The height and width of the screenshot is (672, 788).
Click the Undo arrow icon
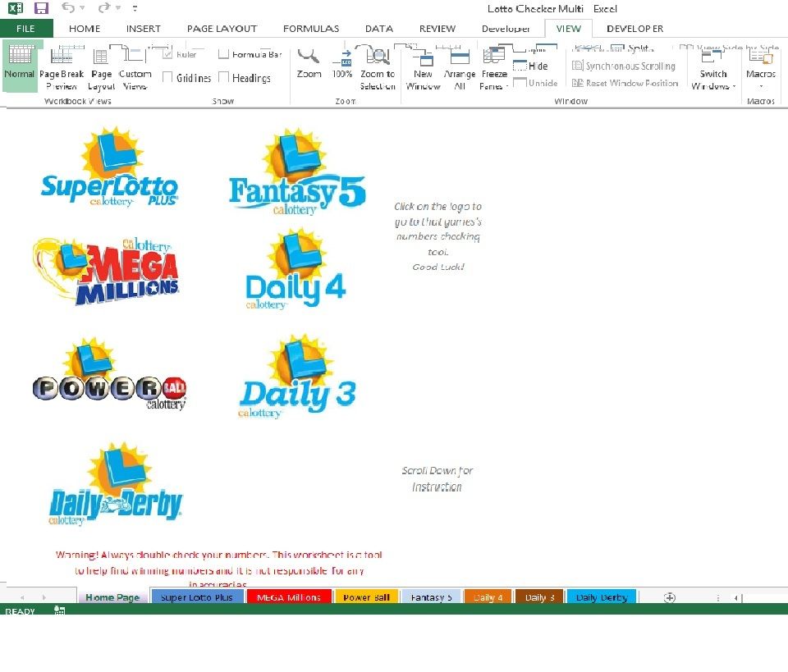click(68, 7)
